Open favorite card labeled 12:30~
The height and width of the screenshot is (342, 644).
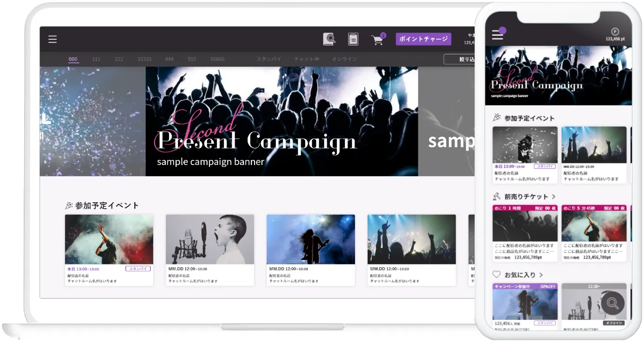[x=594, y=307]
